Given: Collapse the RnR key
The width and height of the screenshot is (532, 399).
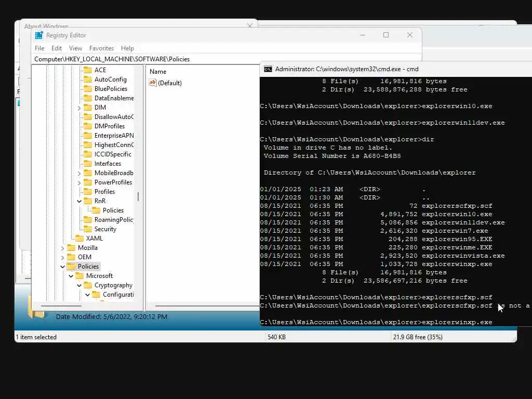Looking at the screenshot, I should coord(79,201).
